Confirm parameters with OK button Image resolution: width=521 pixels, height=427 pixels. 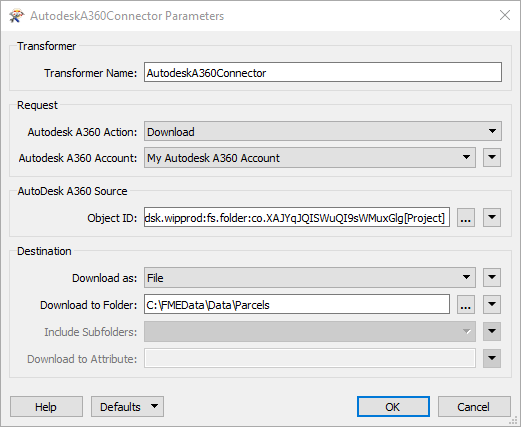click(393, 407)
